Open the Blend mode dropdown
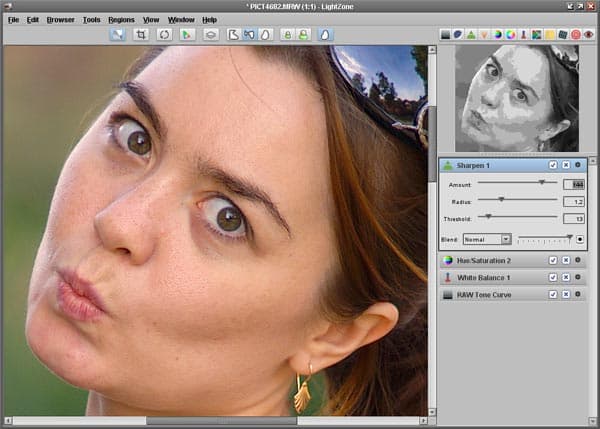This screenshot has height=429, width=600. pos(487,239)
